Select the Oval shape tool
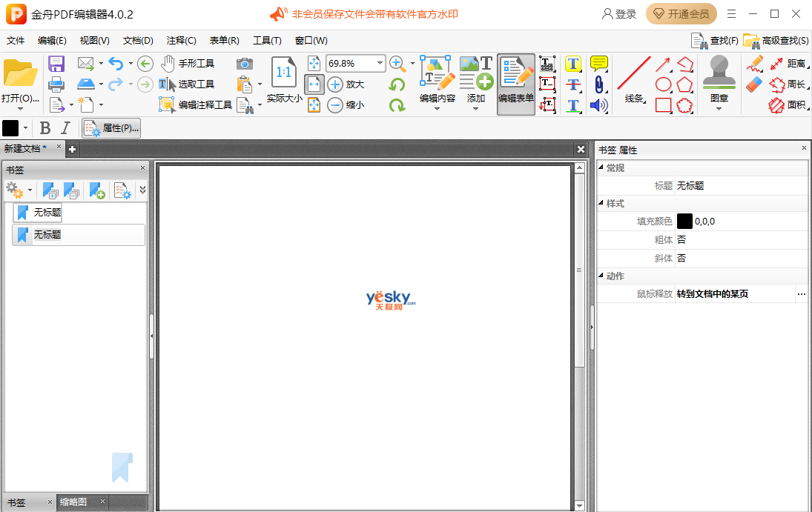 click(x=664, y=84)
